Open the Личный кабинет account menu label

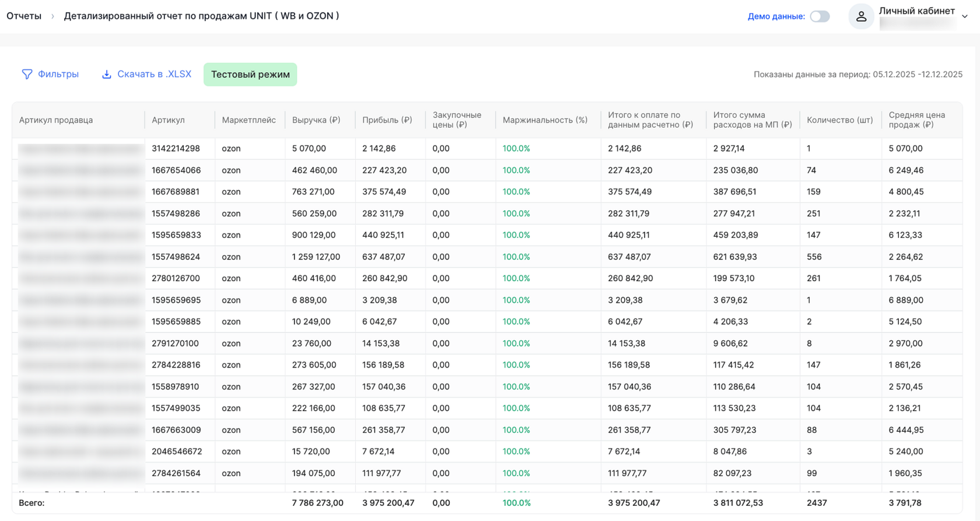pos(916,11)
